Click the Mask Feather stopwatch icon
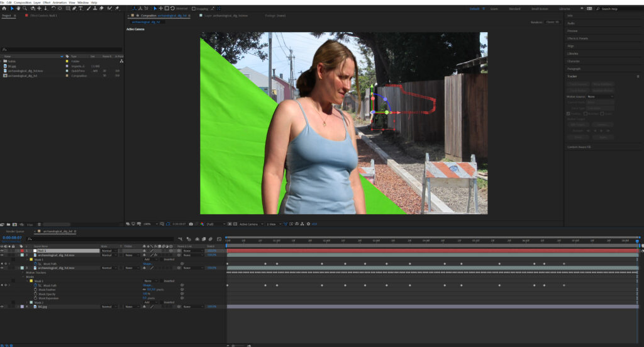 35,289
